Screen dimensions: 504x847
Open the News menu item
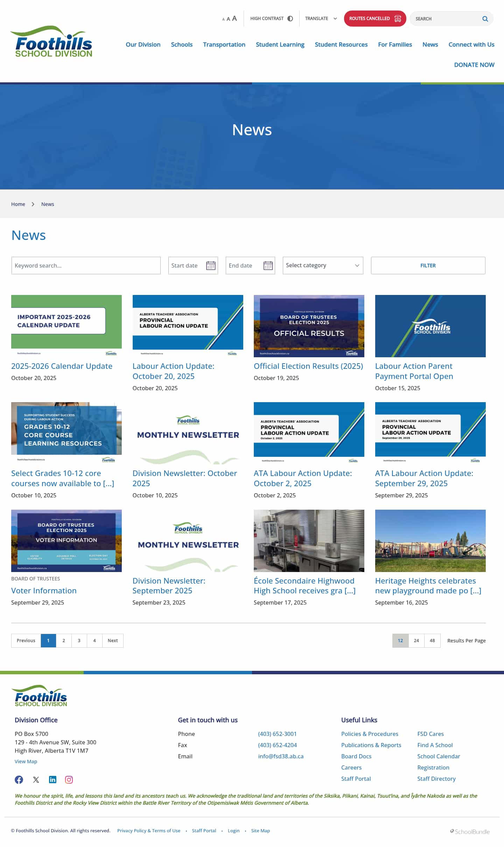click(430, 44)
